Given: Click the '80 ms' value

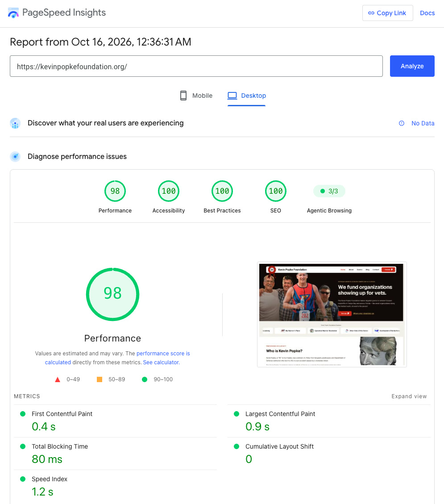Looking at the screenshot, I should tap(47, 459).
